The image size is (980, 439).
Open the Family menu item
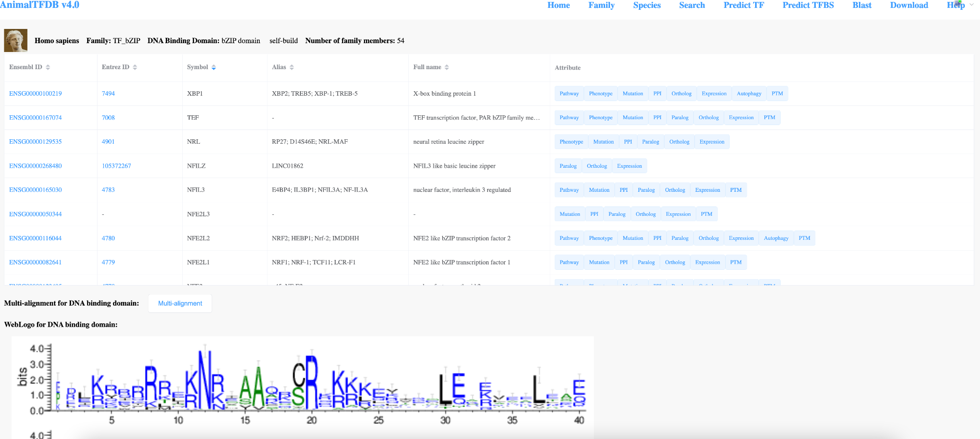point(601,5)
